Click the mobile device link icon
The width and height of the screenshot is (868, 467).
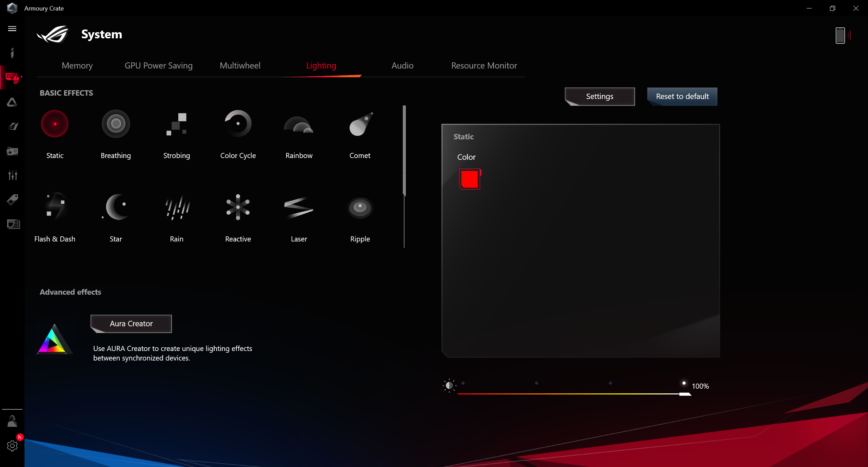click(x=843, y=35)
